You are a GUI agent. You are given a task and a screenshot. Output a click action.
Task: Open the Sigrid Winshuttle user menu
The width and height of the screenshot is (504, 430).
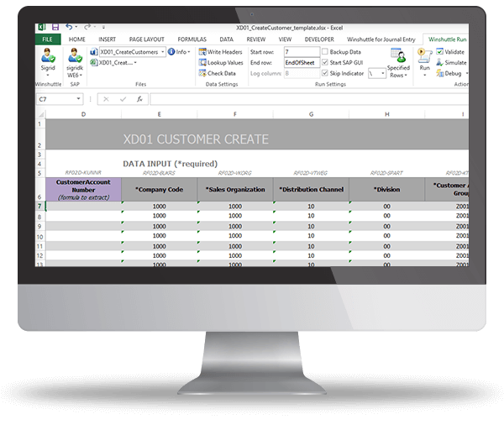(x=48, y=62)
